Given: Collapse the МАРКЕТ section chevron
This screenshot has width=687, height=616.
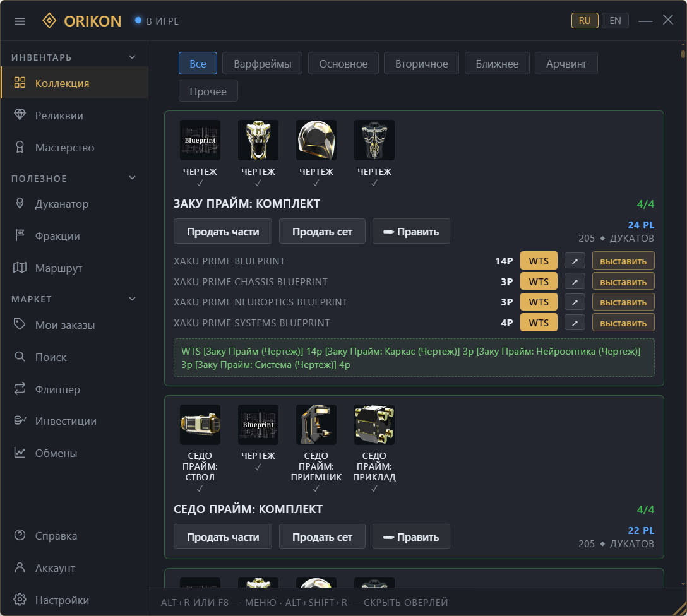Looking at the screenshot, I should [x=133, y=299].
